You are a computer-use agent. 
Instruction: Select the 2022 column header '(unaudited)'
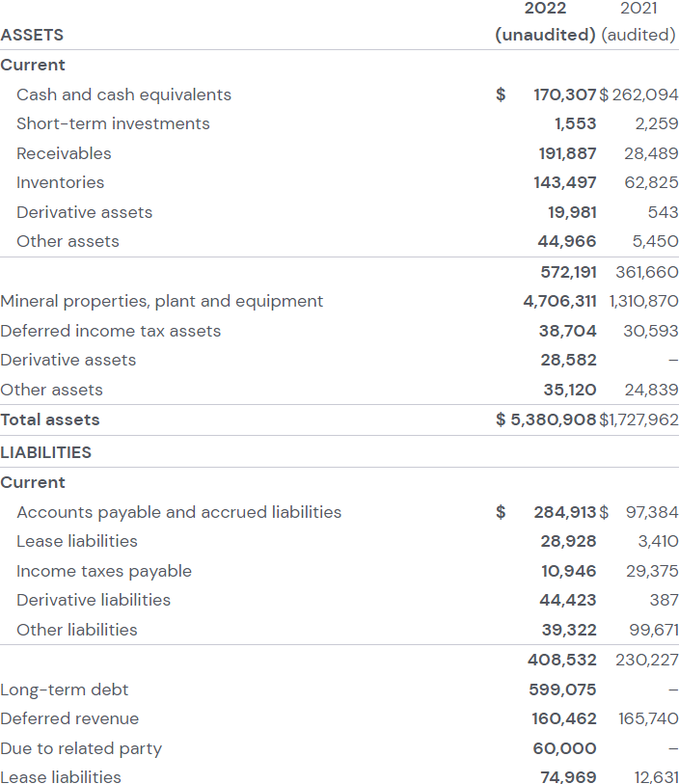pos(545,35)
